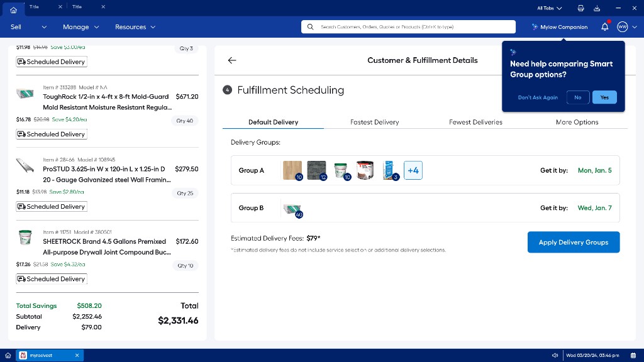
Task: Open the ToughRock 1/2-in product title
Action: click(x=107, y=102)
